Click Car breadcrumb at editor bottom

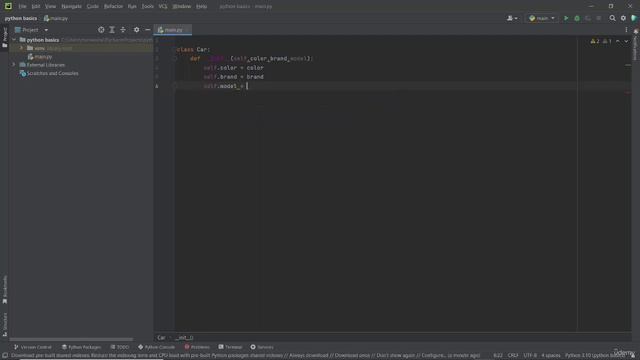pyautogui.click(x=161, y=338)
